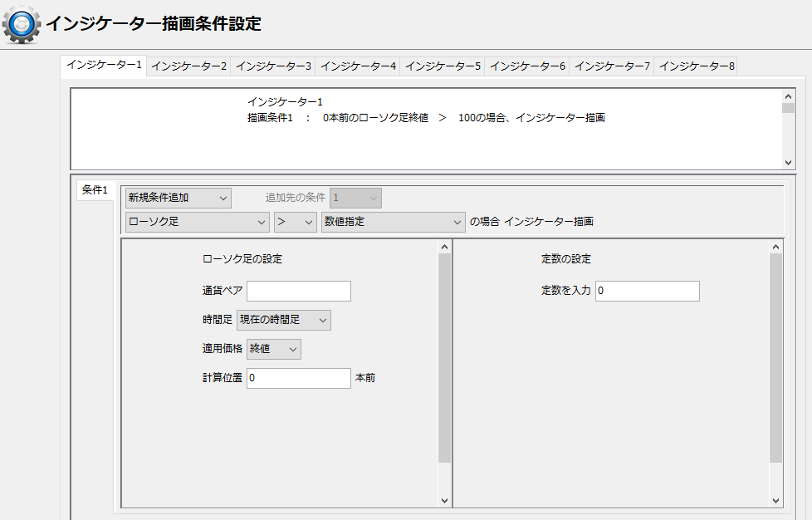Open the インジケーター3 tab
The width and height of the screenshot is (812, 520).
(273, 66)
